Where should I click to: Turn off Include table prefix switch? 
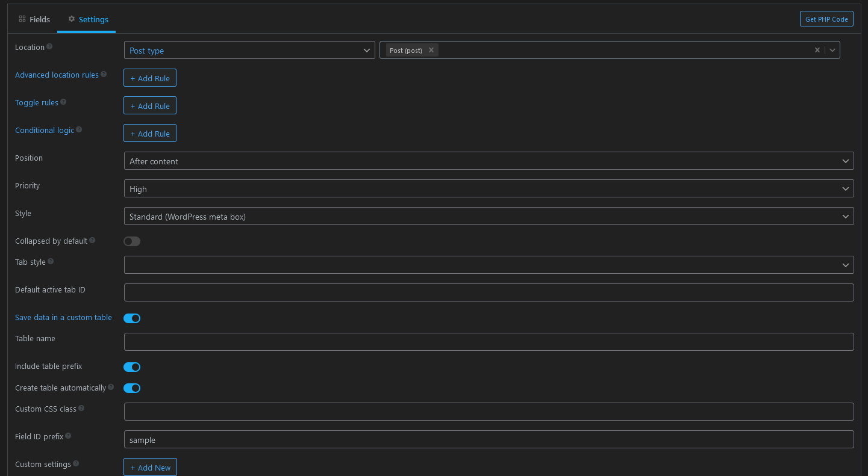132,367
